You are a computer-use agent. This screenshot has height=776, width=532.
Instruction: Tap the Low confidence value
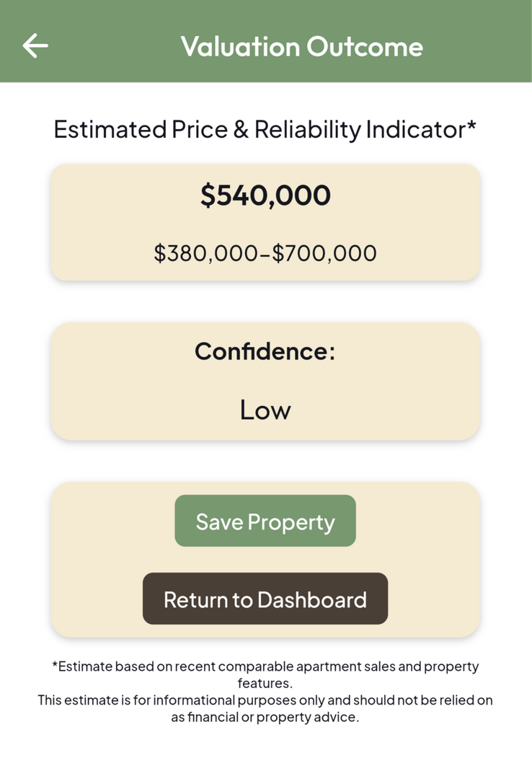point(265,410)
